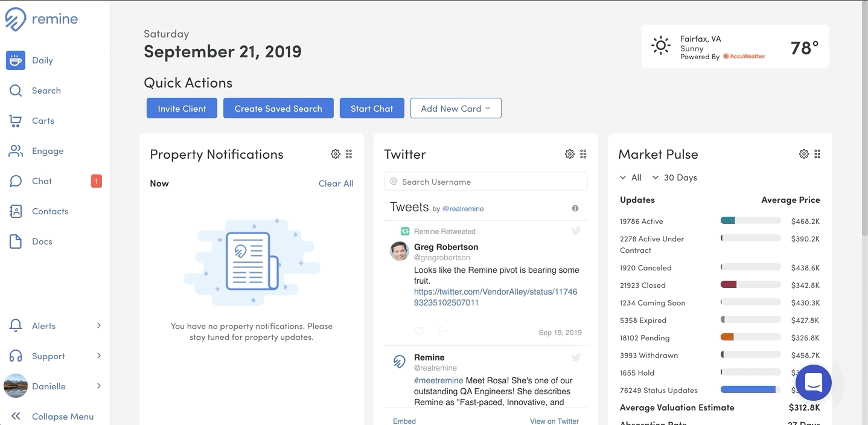Viewport: 868px width, 425px height.
Task: Open the Add New Card dropdown
Action: 456,108
